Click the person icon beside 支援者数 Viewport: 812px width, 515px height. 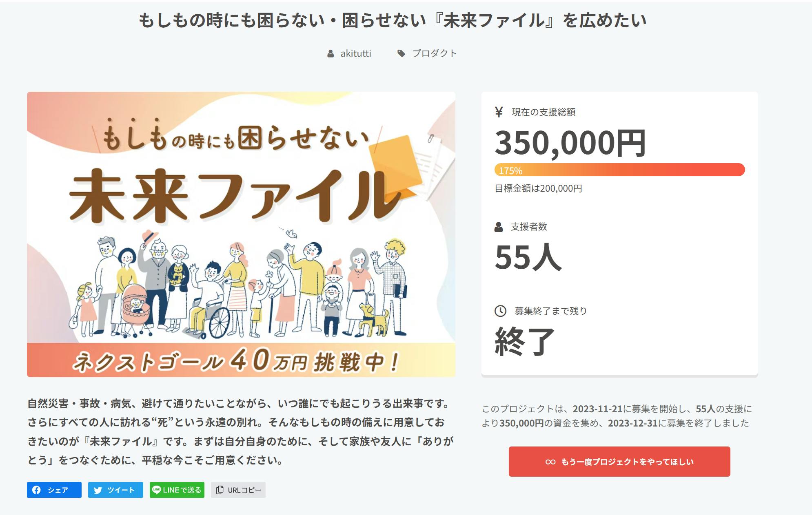(x=499, y=227)
